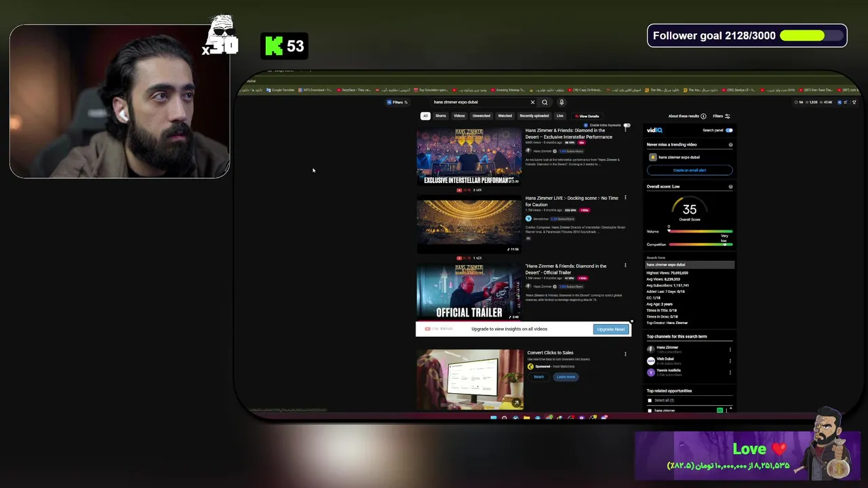The image size is (868, 488).
Task: Click Mailchimp advertiser logo icon
Action: [530, 367]
